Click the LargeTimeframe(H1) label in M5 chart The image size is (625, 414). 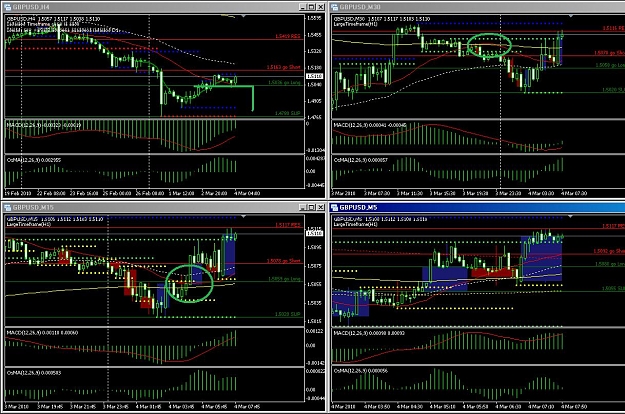coord(355,224)
